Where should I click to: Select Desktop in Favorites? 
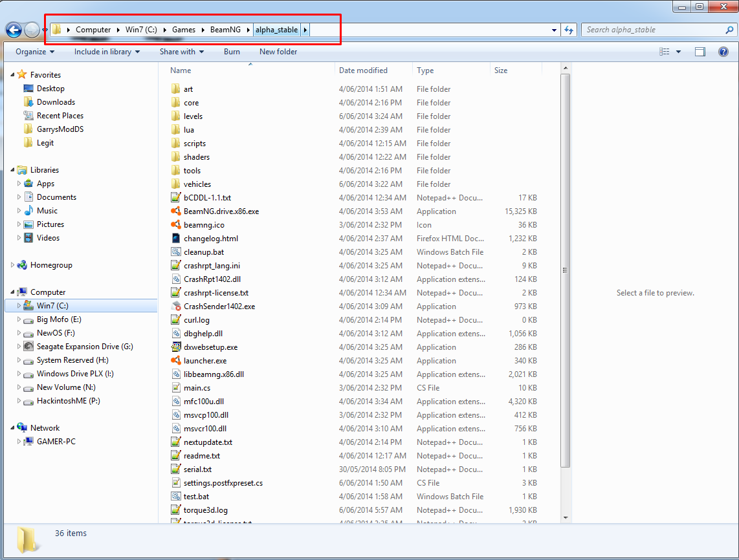[x=50, y=89]
